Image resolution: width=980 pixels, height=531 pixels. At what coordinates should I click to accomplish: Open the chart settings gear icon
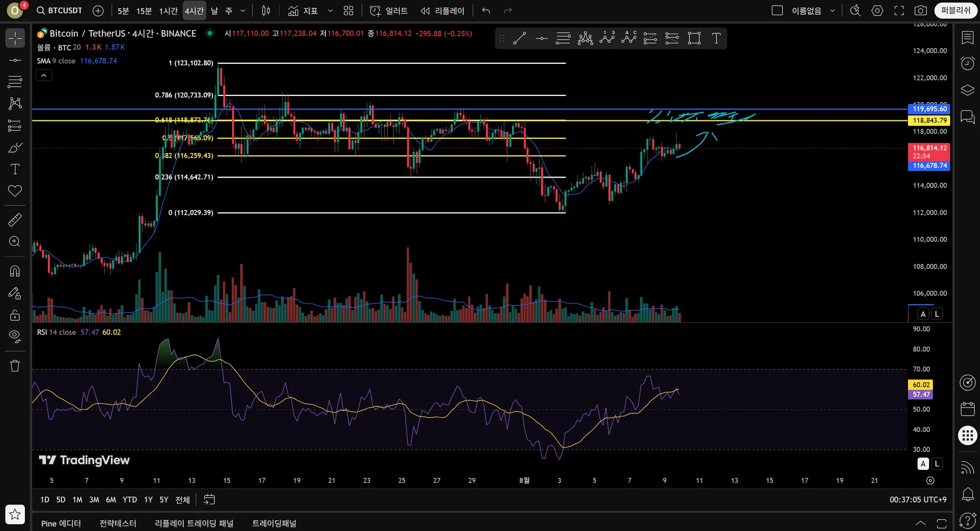tap(877, 11)
